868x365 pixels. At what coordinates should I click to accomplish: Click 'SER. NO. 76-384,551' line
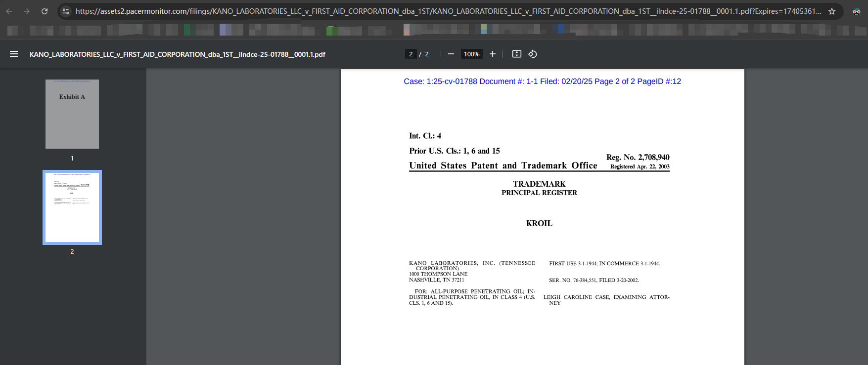point(594,281)
